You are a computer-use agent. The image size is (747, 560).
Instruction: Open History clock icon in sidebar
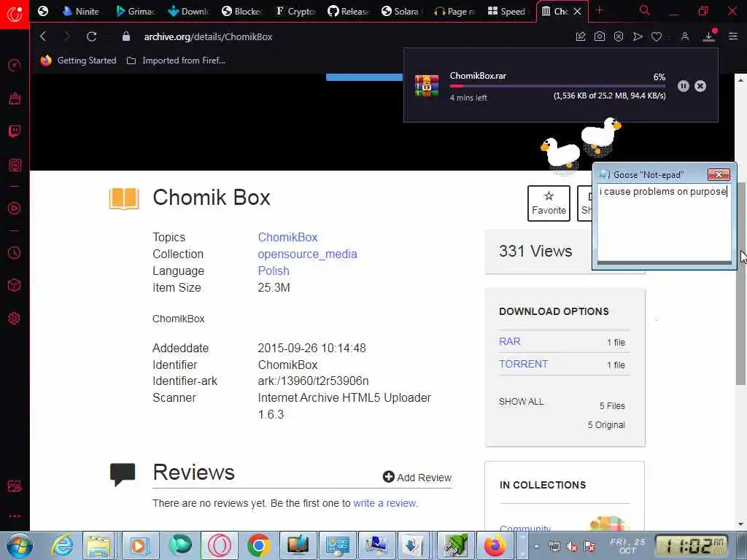point(15,252)
